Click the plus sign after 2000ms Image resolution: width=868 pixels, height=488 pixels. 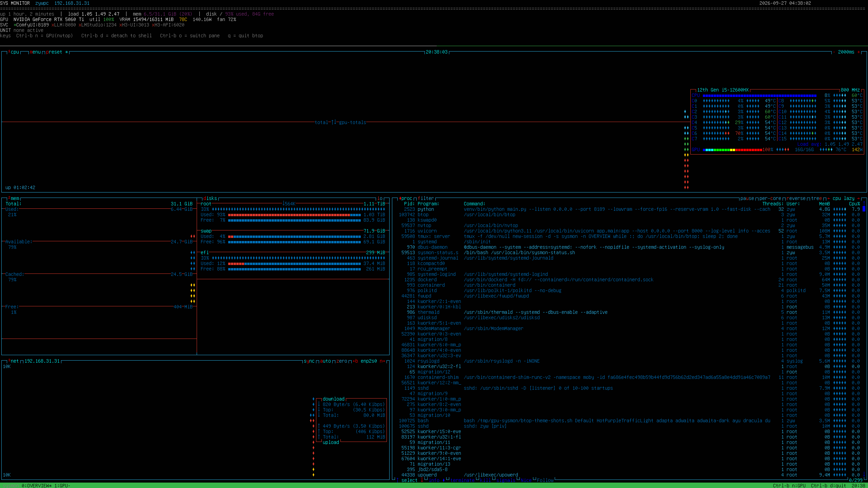click(859, 52)
